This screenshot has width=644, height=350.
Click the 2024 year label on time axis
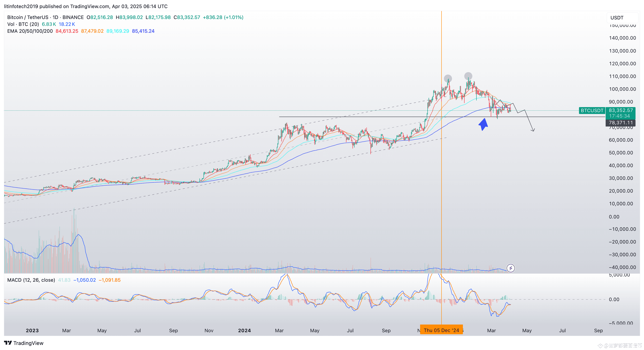tap(244, 330)
